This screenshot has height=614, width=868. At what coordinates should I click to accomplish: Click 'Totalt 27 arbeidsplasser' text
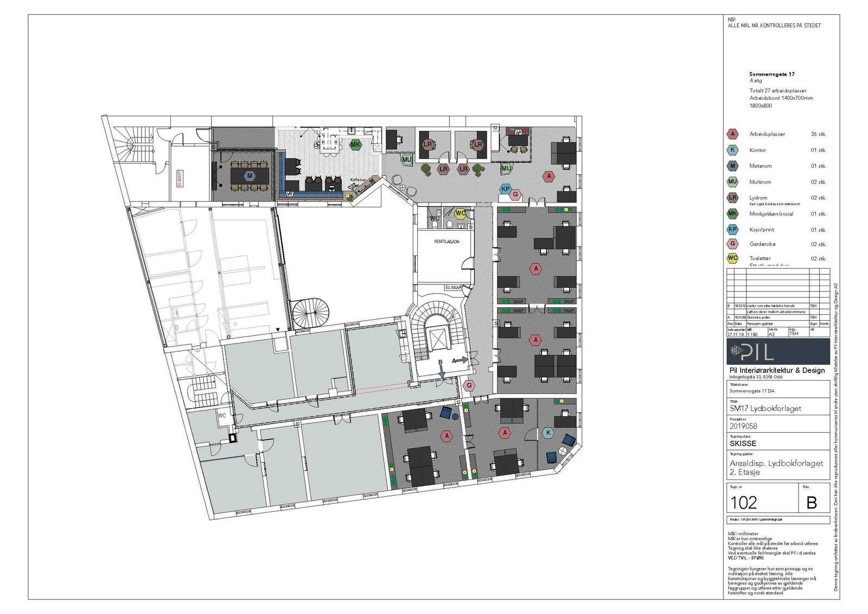pyautogui.click(x=778, y=91)
